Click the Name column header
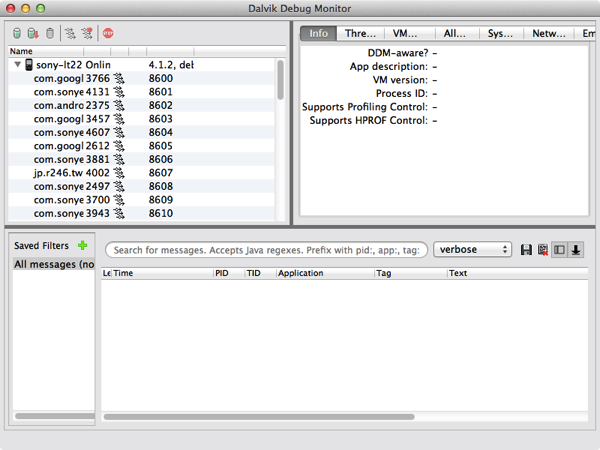600x450 pixels. (x=46, y=51)
